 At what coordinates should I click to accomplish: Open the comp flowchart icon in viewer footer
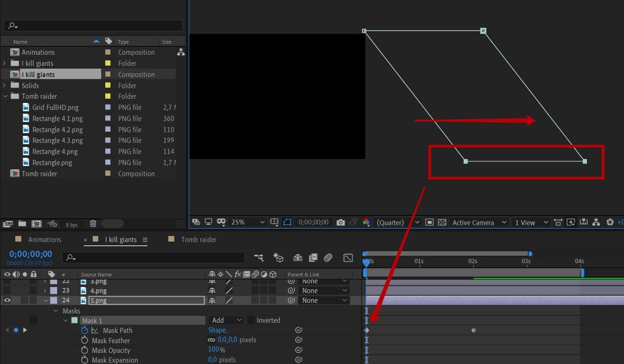pyautogui.click(x=596, y=223)
